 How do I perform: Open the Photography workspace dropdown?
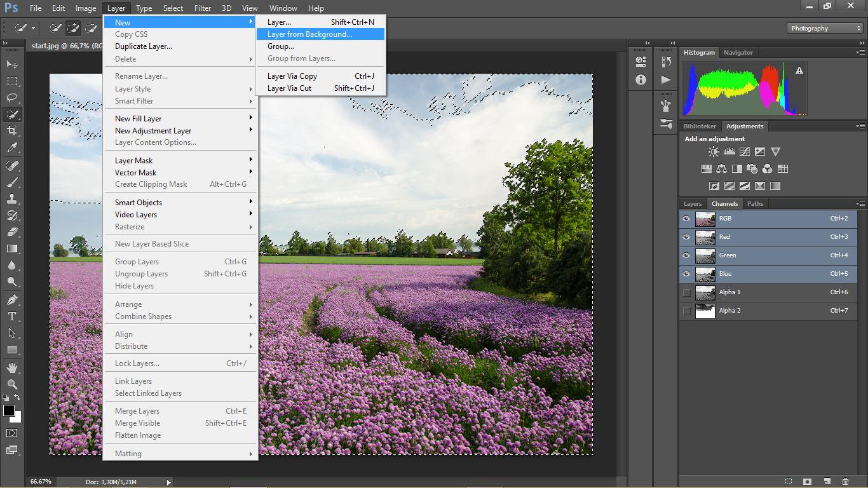825,28
